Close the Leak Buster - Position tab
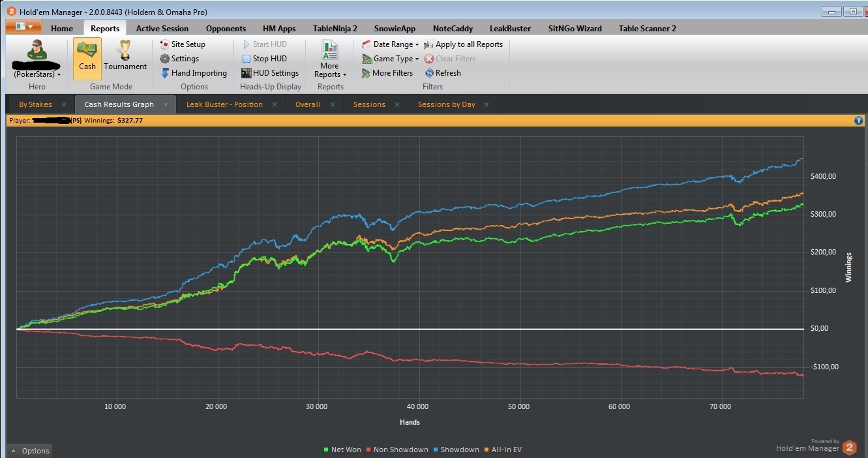 275,104
